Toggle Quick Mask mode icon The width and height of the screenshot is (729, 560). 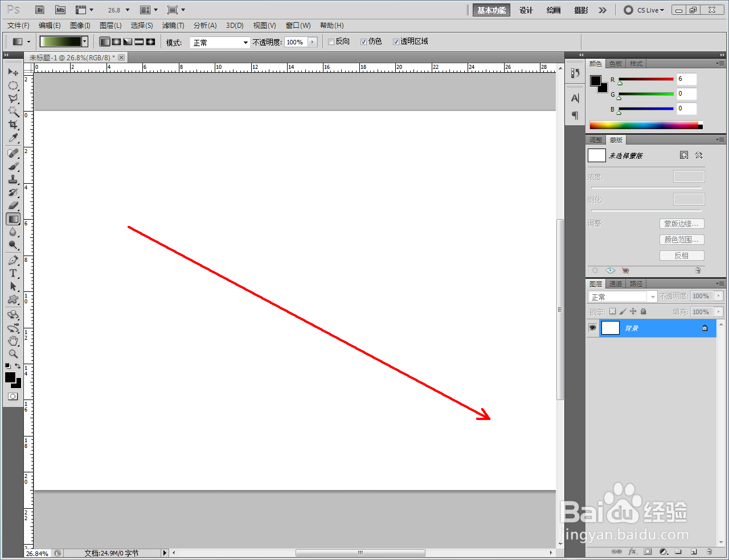point(13,396)
